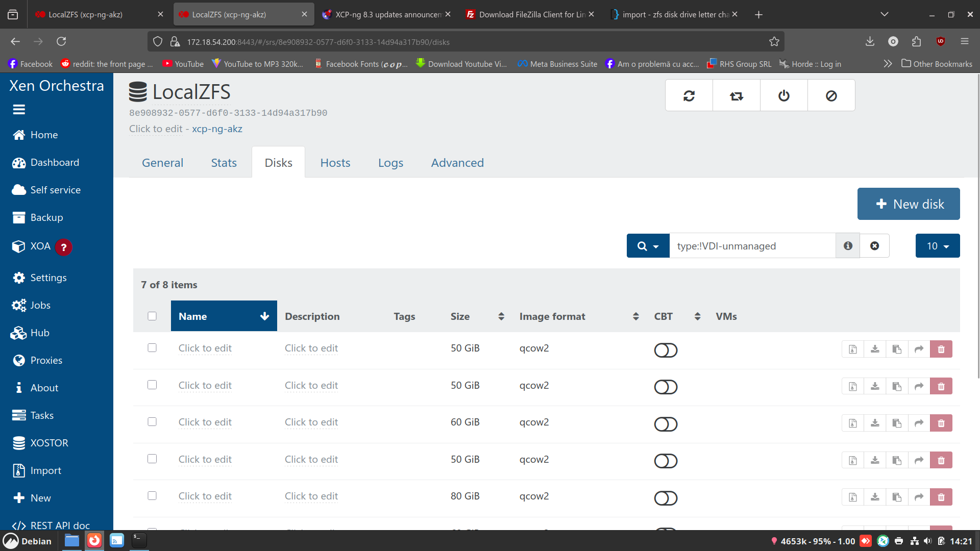Collapse sidebar with hamburger menu icon
Viewport: 980px width, 551px height.
click(x=19, y=110)
